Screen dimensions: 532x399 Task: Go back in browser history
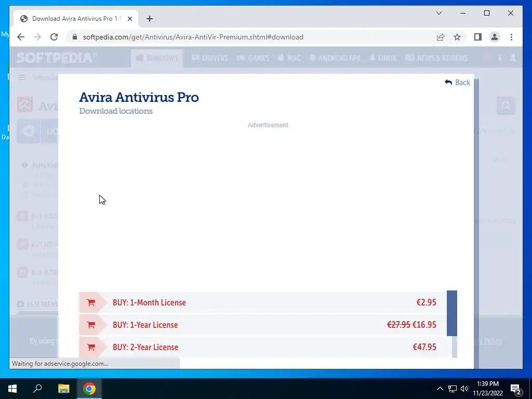pyautogui.click(x=21, y=37)
